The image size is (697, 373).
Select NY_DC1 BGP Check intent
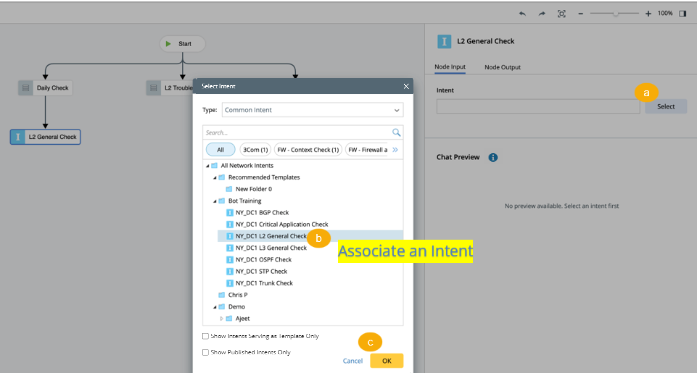tap(262, 213)
